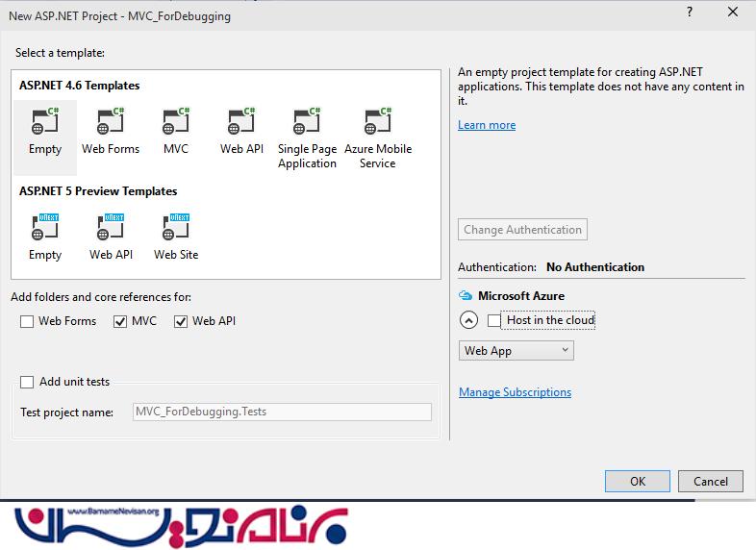Select the MVC template icon
Viewport: 756px width, 550px height.
point(176,122)
